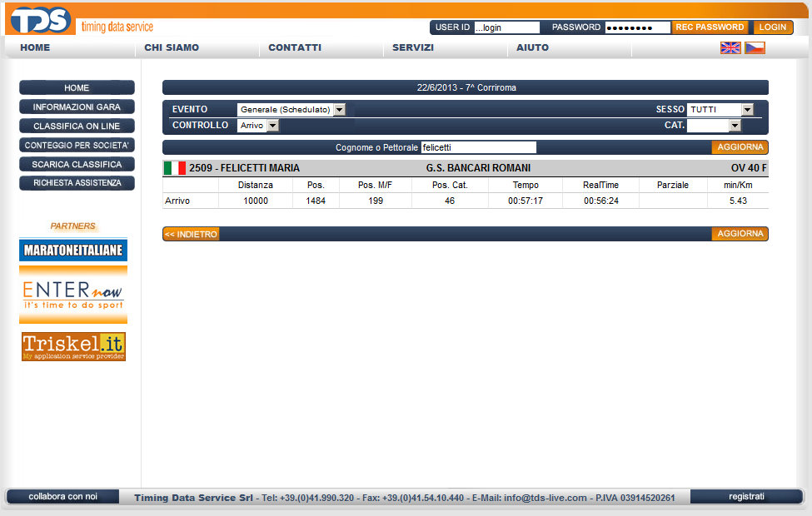
Task: Select Classifica On Line in sidebar
Action: click(x=77, y=127)
